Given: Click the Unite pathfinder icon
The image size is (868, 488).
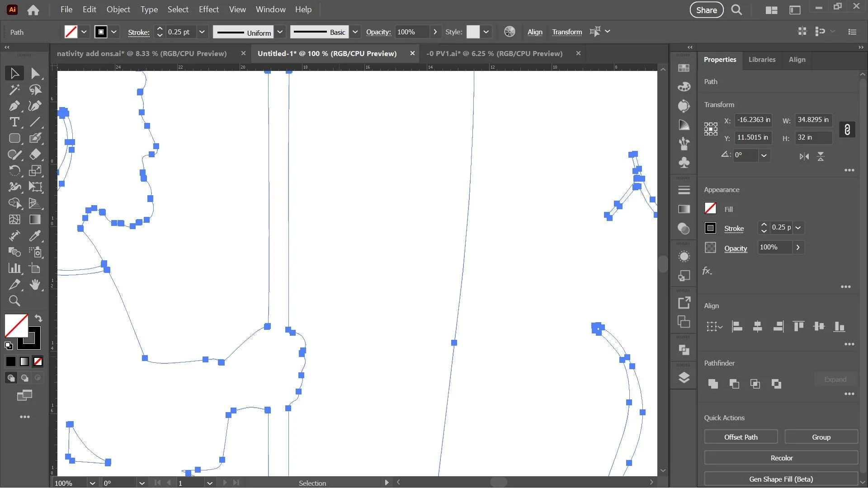Looking at the screenshot, I should [x=713, y=384].
